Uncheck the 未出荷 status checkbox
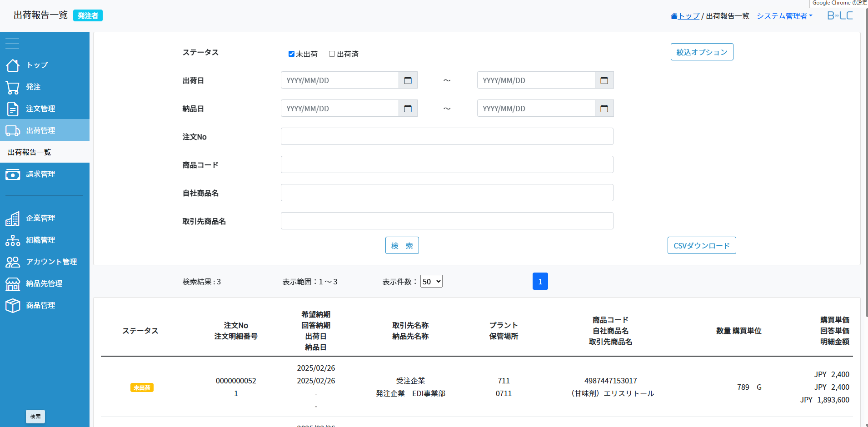Screen dimensions: 868x427 pos(291,54)
